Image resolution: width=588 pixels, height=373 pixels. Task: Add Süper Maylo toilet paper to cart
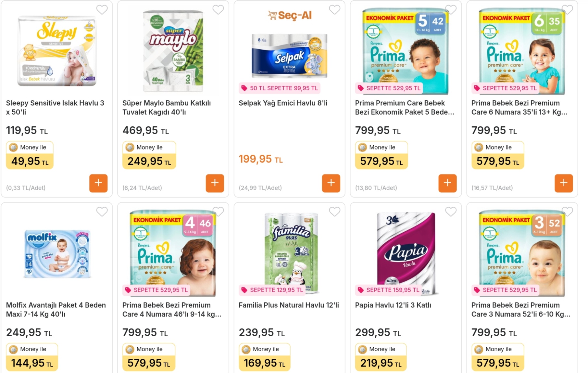215,183
